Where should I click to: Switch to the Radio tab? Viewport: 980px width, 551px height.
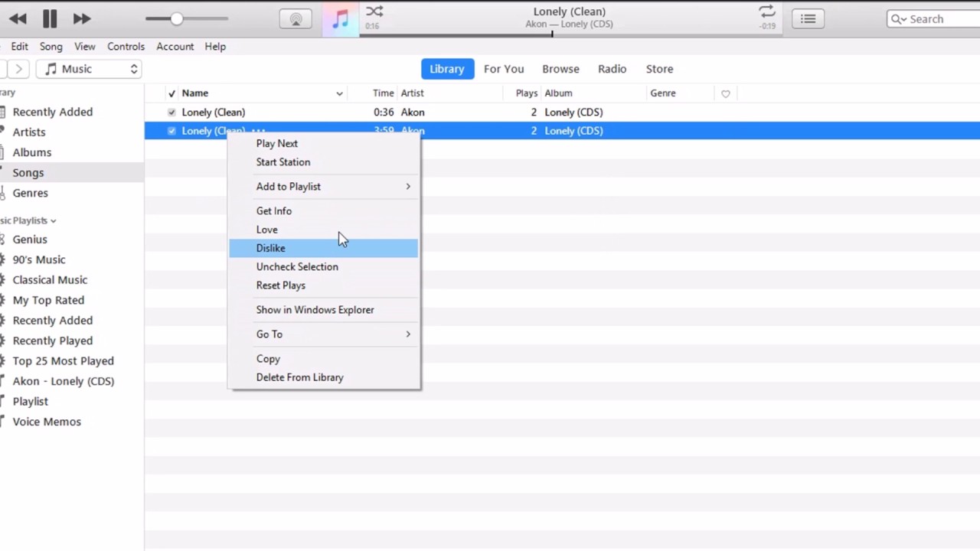612,69
